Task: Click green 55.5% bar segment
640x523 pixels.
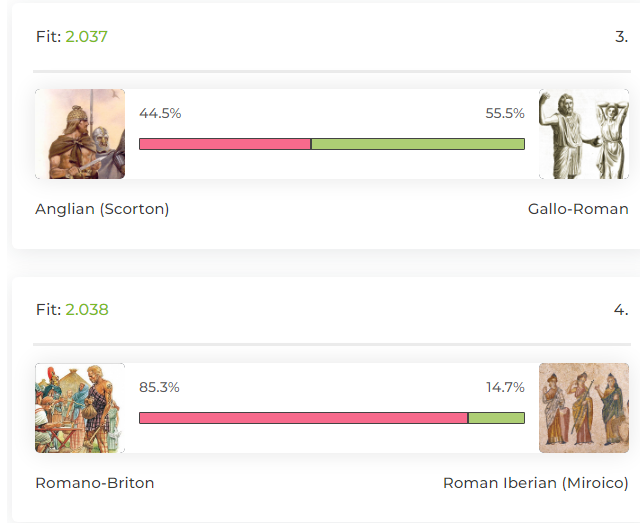Action: [418, 144]
